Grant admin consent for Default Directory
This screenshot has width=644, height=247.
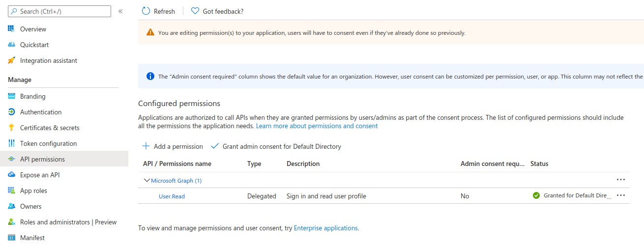pos(276,146)
